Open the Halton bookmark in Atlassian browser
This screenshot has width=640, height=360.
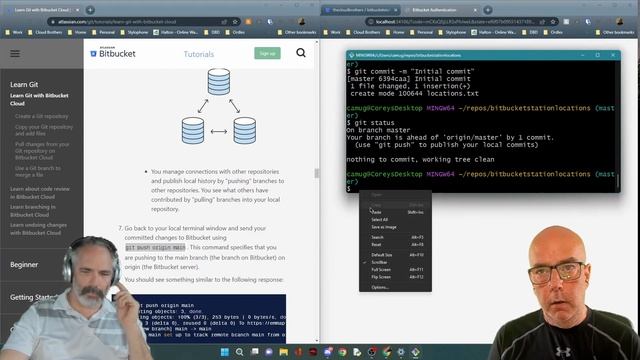[176, 32]
